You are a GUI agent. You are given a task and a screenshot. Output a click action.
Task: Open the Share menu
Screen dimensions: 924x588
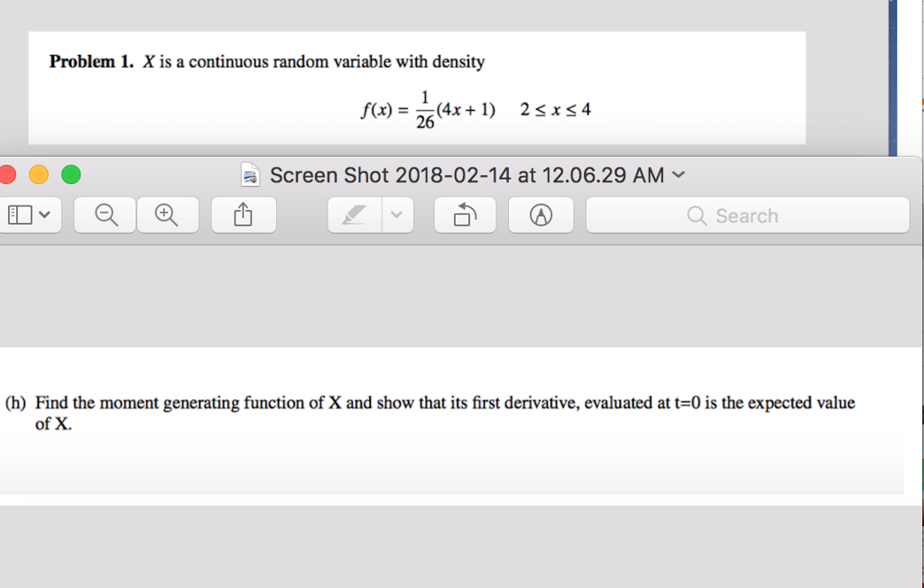[x=244, y=215]
